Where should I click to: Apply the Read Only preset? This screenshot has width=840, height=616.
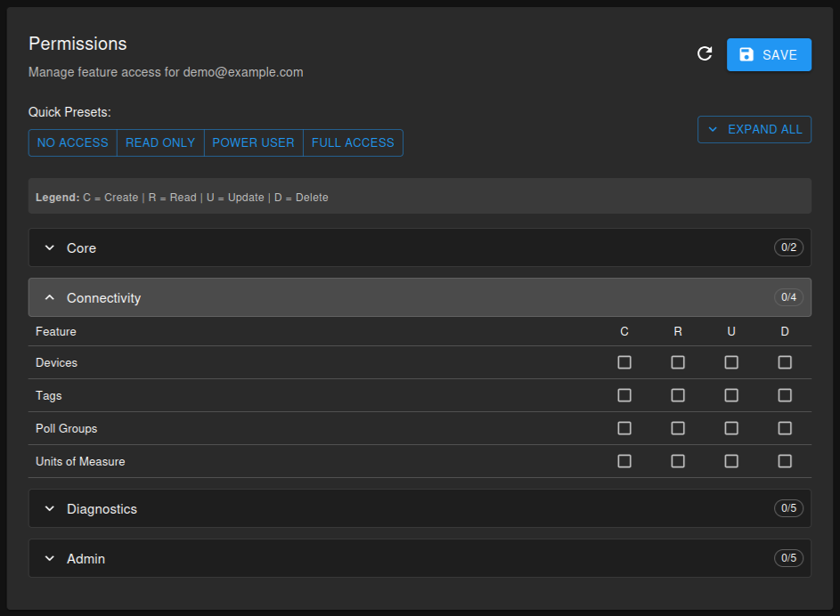tap(160, 142)
